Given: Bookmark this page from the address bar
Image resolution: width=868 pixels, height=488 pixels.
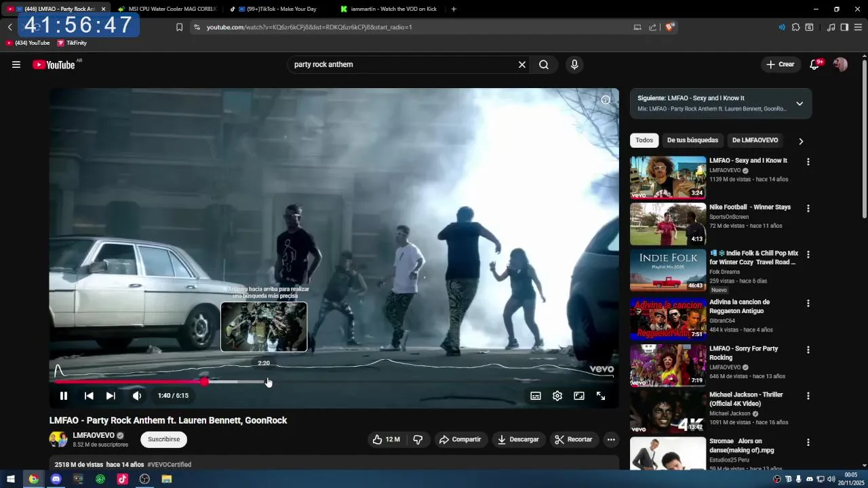Looking at the screenshot, I should pyautogui.click(x=179, y=27).
